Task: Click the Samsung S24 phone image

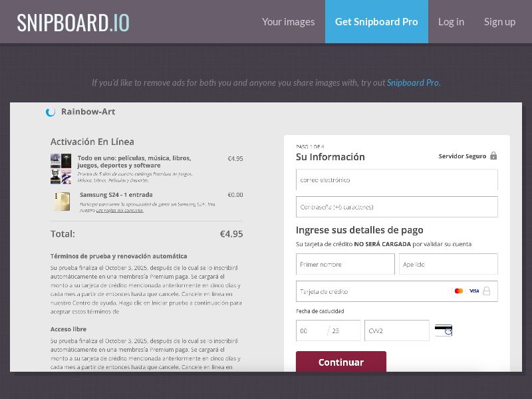Action: [x=62, y=201]
